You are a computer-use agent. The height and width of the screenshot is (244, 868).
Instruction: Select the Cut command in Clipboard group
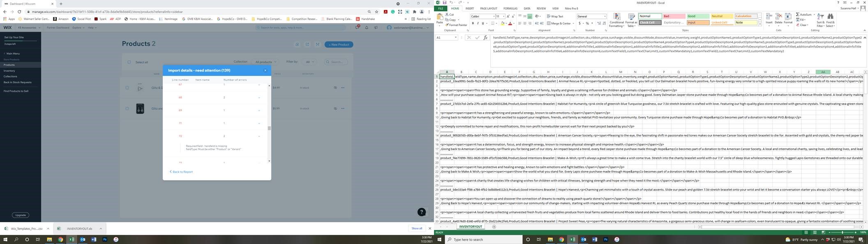click(450, 15)
